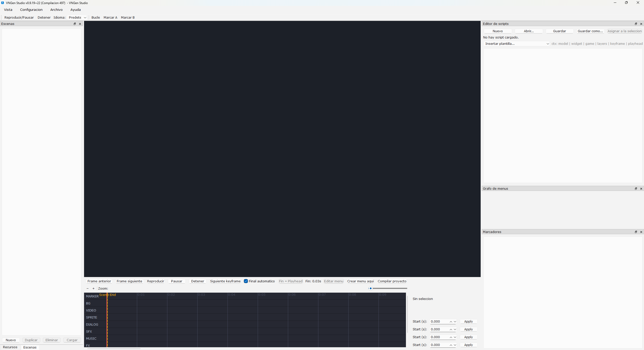This screenshot has width=644, height=350.
Task: Close the Escenas panel
Action: click(80, 24)
